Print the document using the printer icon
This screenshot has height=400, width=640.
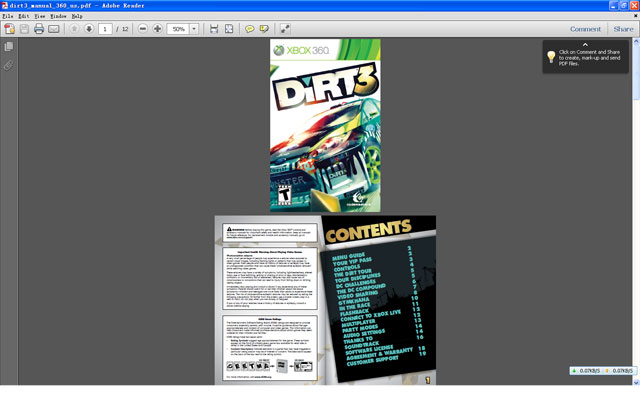(x=39, y=29)
